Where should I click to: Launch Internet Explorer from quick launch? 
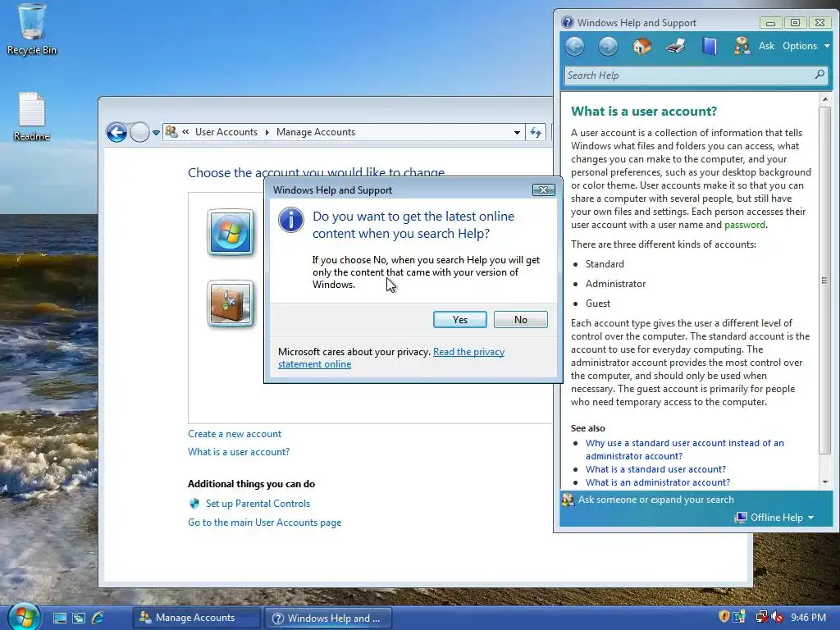(x=98, y=618)
